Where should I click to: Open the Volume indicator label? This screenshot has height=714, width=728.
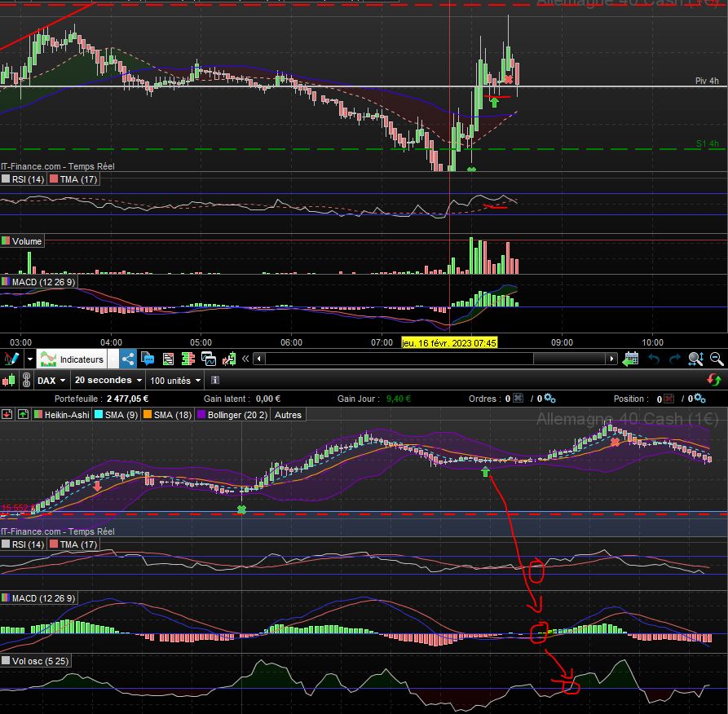tap(22, 241)
